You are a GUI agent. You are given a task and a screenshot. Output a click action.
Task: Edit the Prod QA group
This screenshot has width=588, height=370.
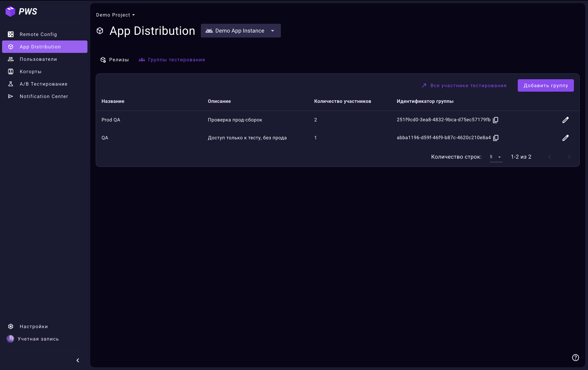coord(565,120)
